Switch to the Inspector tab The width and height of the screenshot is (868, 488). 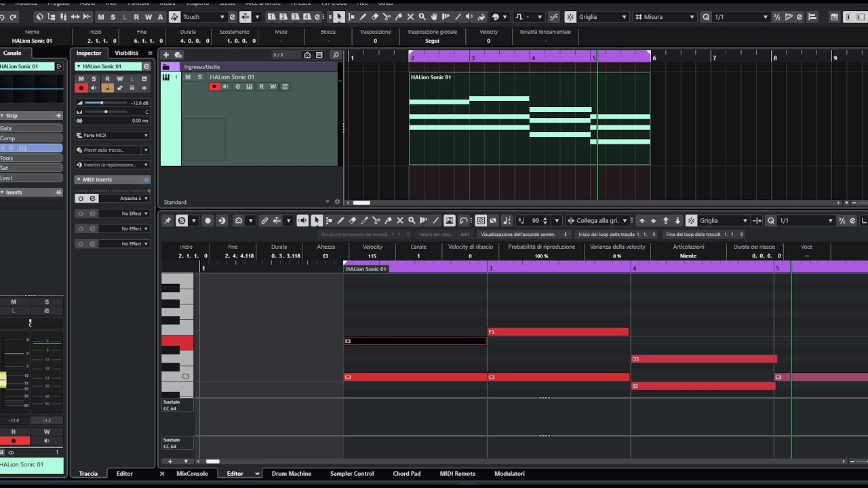(x=89, y=53)
